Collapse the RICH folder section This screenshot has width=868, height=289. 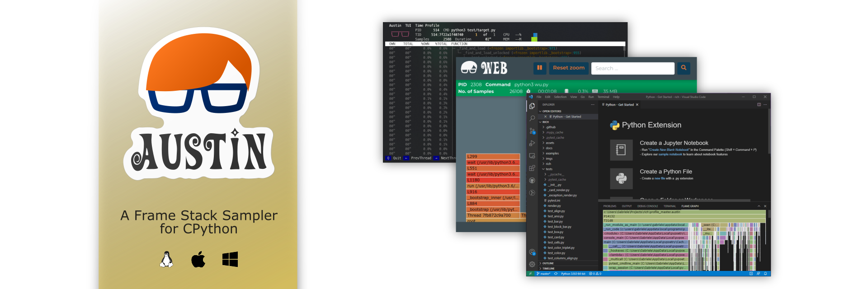540,122
